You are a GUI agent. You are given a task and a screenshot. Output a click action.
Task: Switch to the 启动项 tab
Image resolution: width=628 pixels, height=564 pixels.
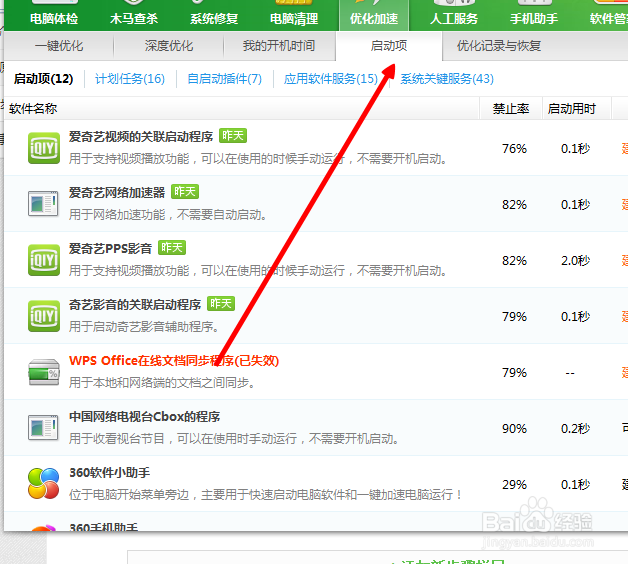388,46
